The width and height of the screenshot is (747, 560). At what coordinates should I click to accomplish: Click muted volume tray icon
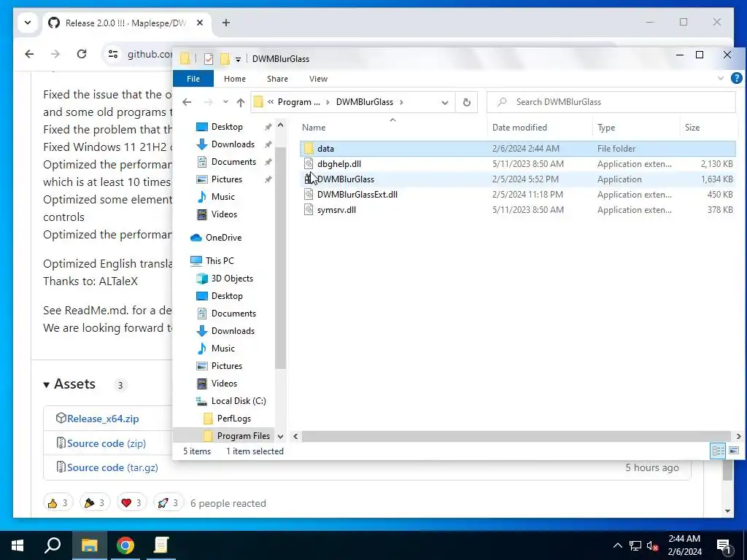point(653,545)
